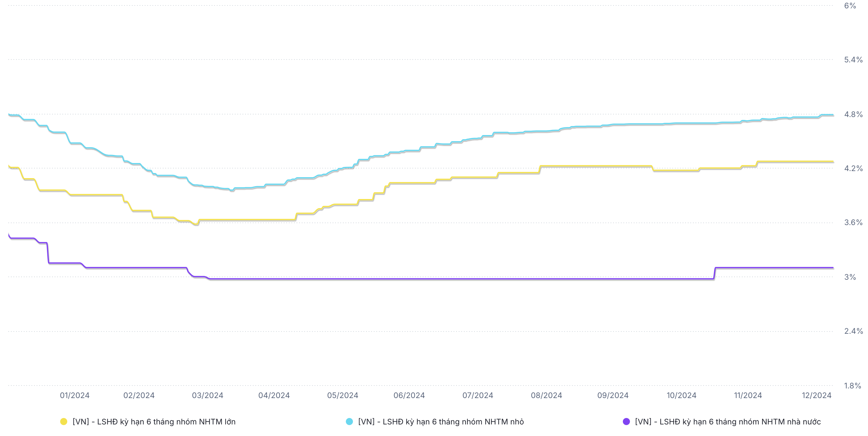This screenshot has width=868, height=436.
Task: Choose the 11/2024 x-axis label
Action: tap(748, 395)
